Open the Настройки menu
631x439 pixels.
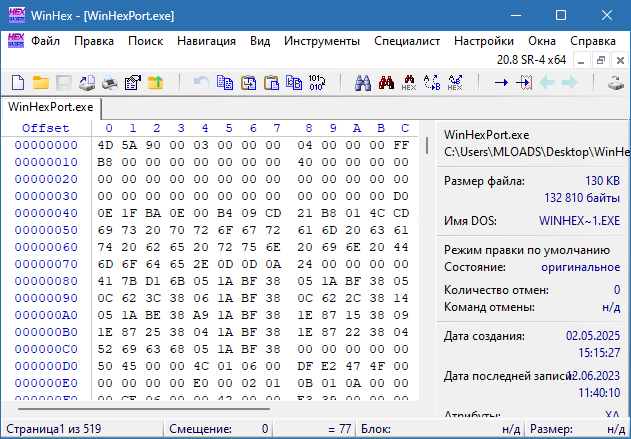tap(484, 41)
